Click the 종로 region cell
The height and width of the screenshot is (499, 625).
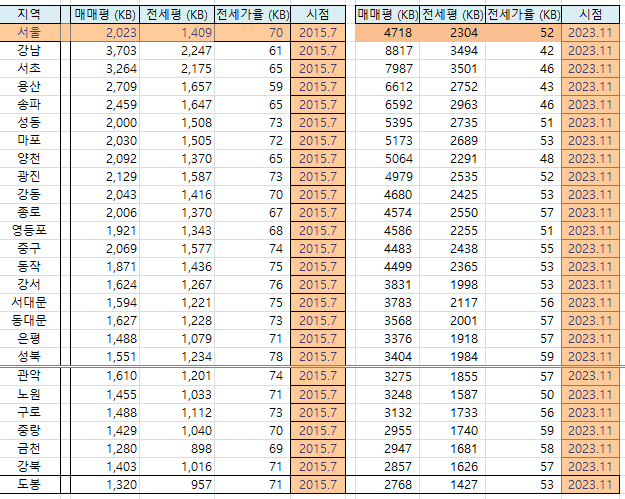coord(29,212)
